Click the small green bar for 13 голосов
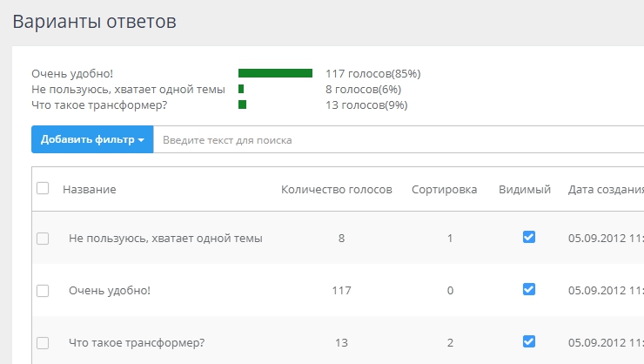This screenshot has width=644, height=364. tap(243, 104)
